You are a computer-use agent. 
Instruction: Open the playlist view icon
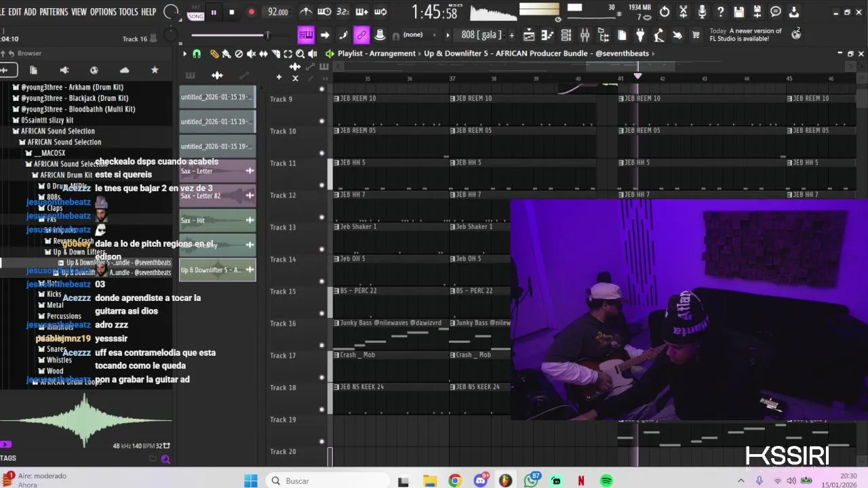click(x=529, y=35)
